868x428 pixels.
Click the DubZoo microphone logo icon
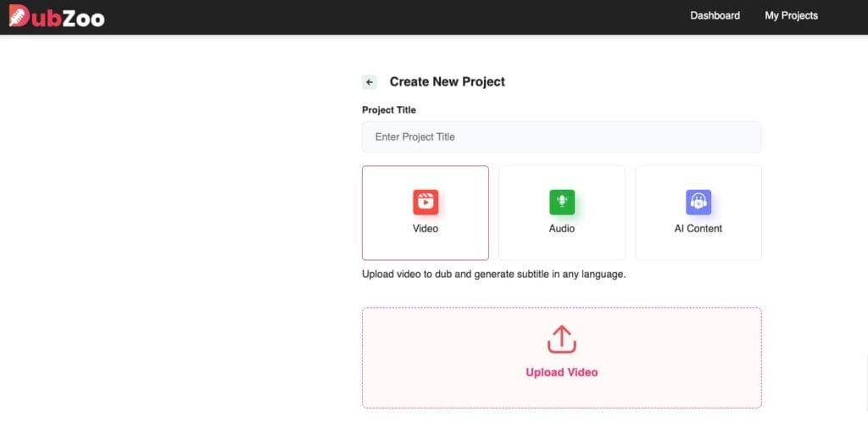[19, 15]
